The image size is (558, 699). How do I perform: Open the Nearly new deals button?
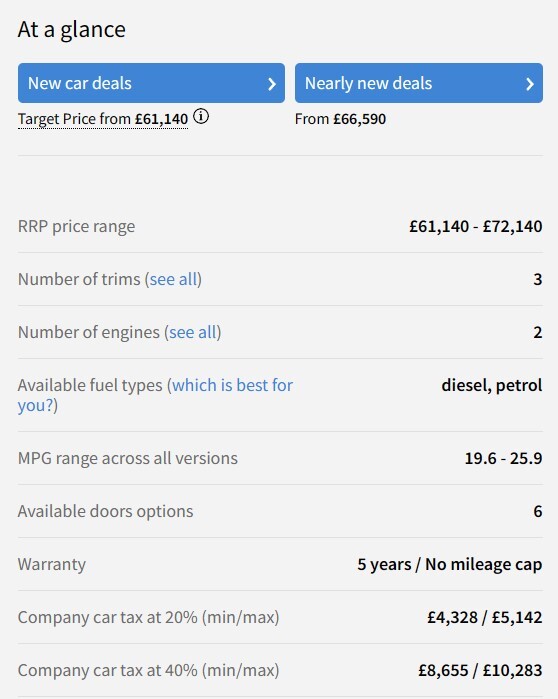click(x=418, y=83)
